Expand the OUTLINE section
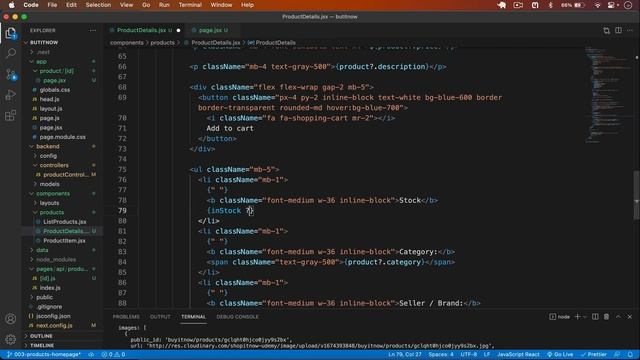 tap(41, 336)
